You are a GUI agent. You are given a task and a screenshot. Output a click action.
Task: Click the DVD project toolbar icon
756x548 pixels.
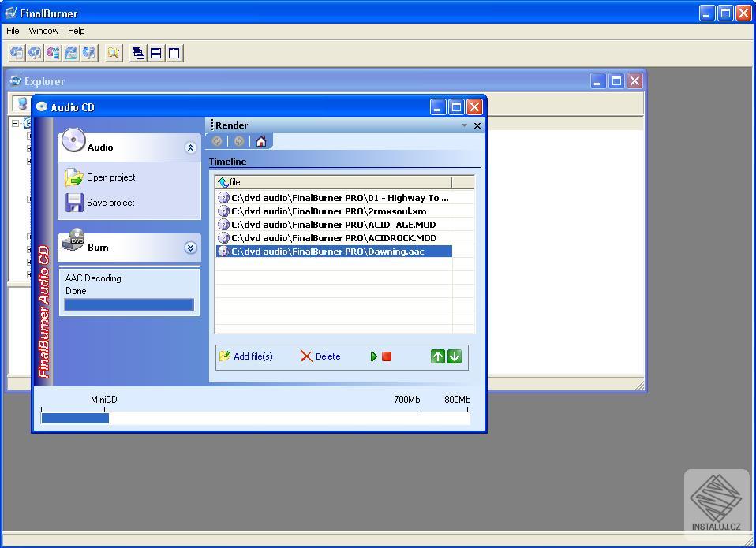[x=53, y=53]
